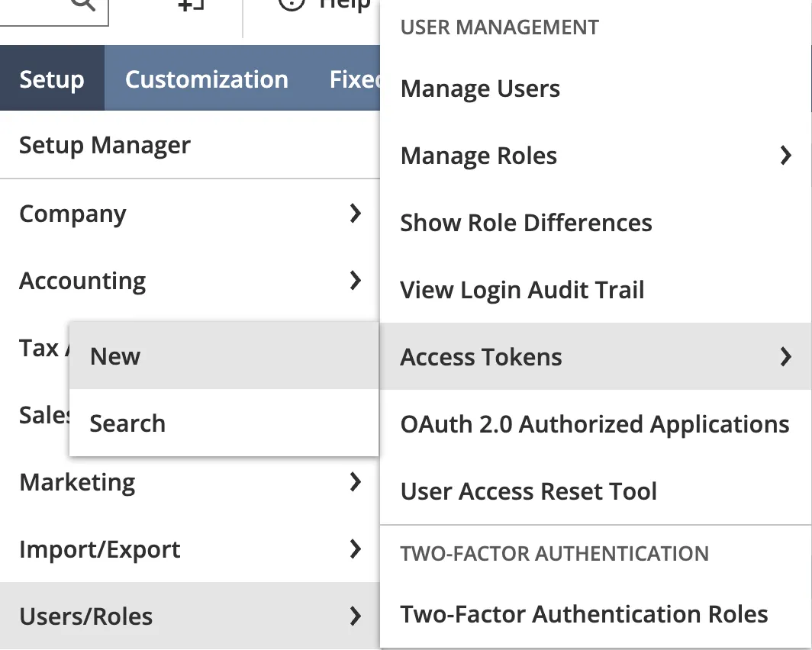Click the create-new plus icon
Viewport: 812px width, 650px height.
[191, 5]
